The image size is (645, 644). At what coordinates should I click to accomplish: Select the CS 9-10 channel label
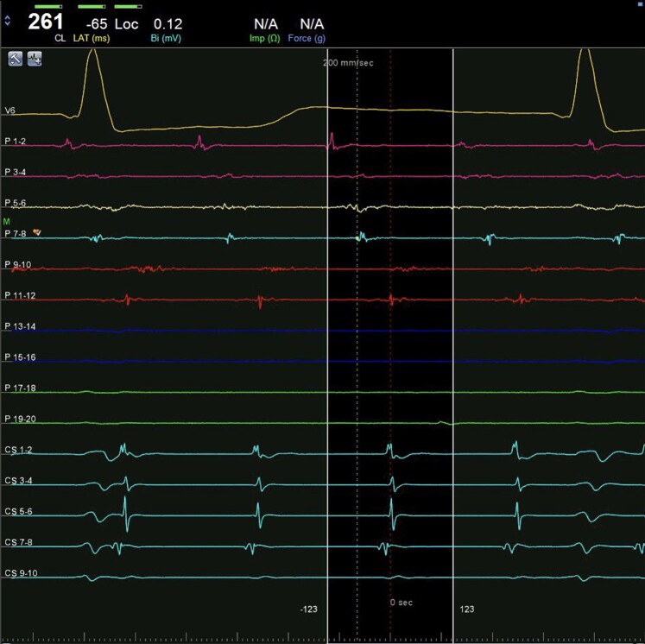(21, 573)
